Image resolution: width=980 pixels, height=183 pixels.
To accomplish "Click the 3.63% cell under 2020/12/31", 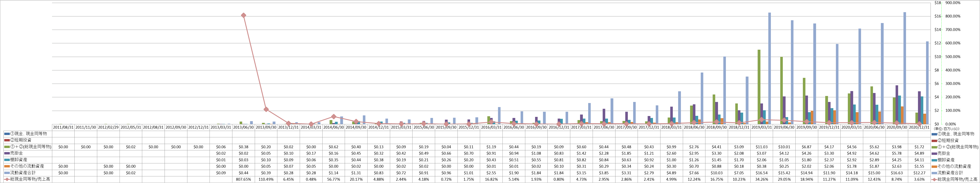I will click(919, 179).
